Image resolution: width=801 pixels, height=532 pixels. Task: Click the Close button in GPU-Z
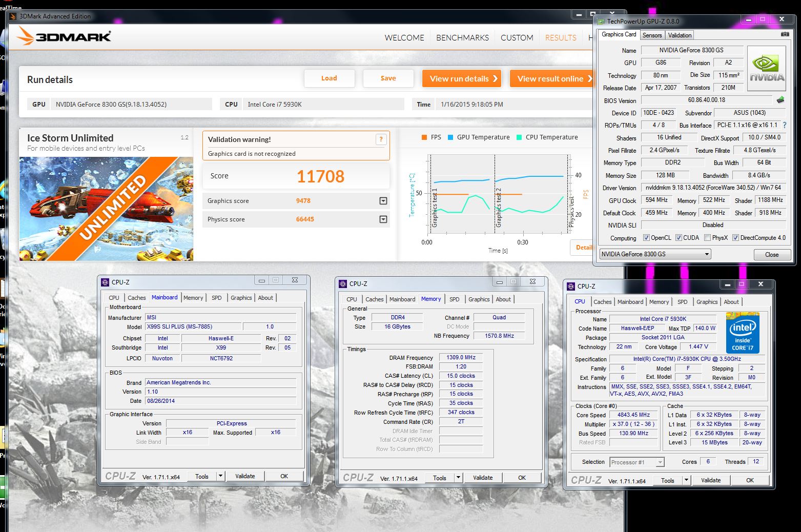[x=771, y=255]
